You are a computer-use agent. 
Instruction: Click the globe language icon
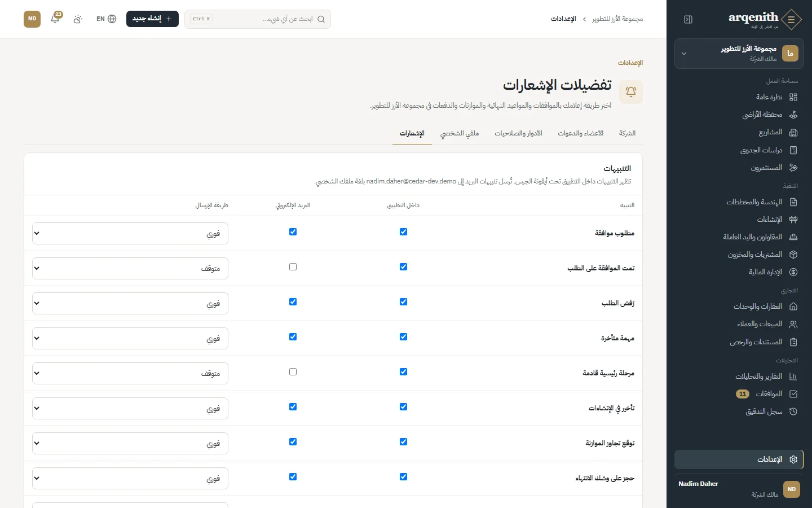click(x=112, y=19)
